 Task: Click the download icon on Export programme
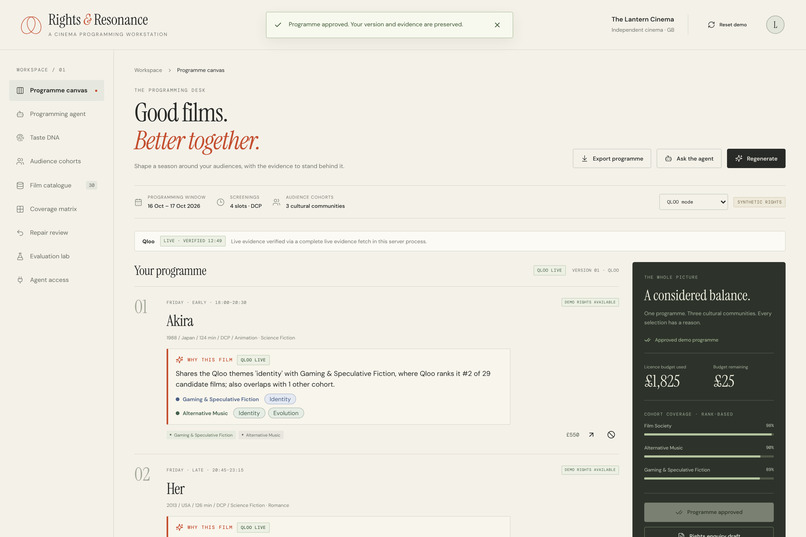584,158
